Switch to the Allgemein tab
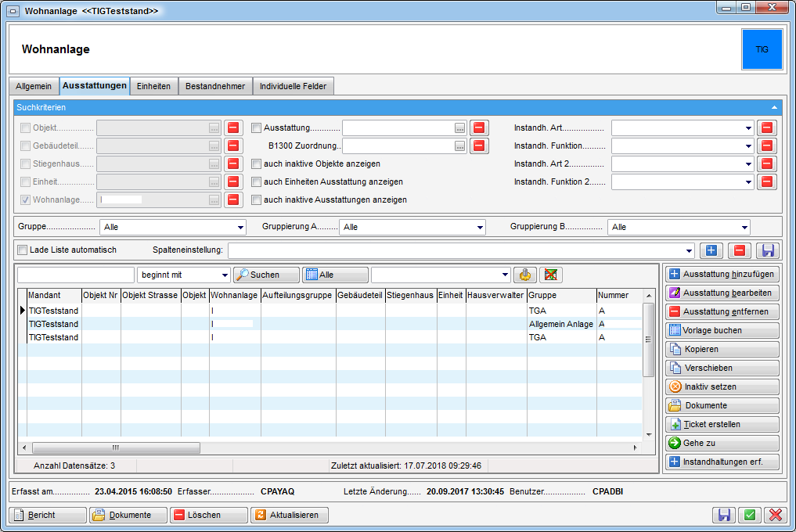 click(34, 86)
